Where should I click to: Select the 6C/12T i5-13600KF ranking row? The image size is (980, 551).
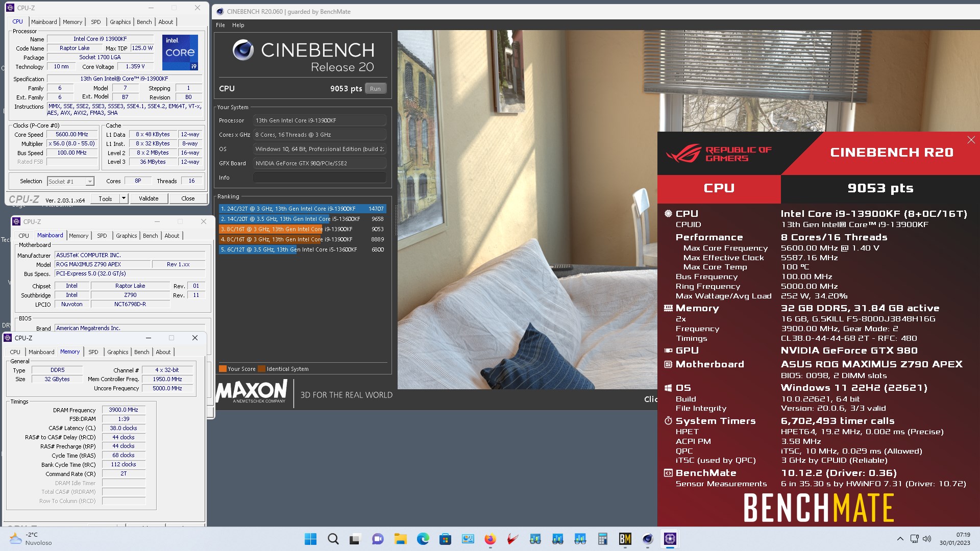coord(302,249)
